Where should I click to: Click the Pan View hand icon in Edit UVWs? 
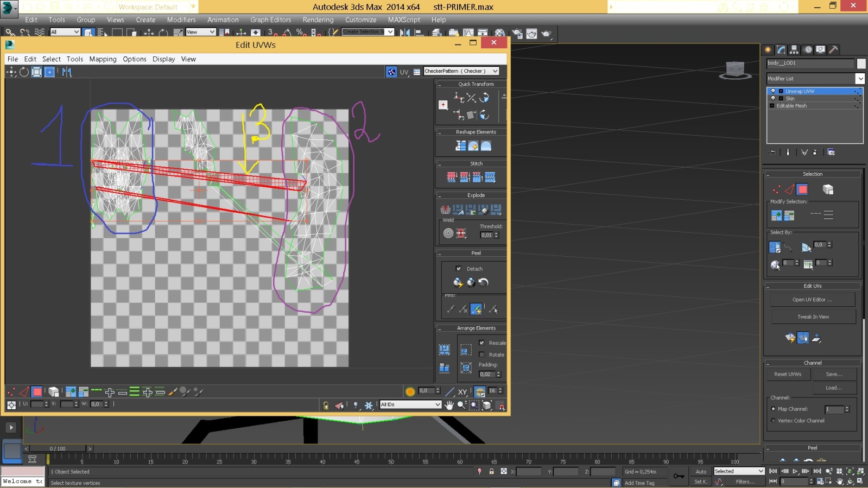coord(449,405)
